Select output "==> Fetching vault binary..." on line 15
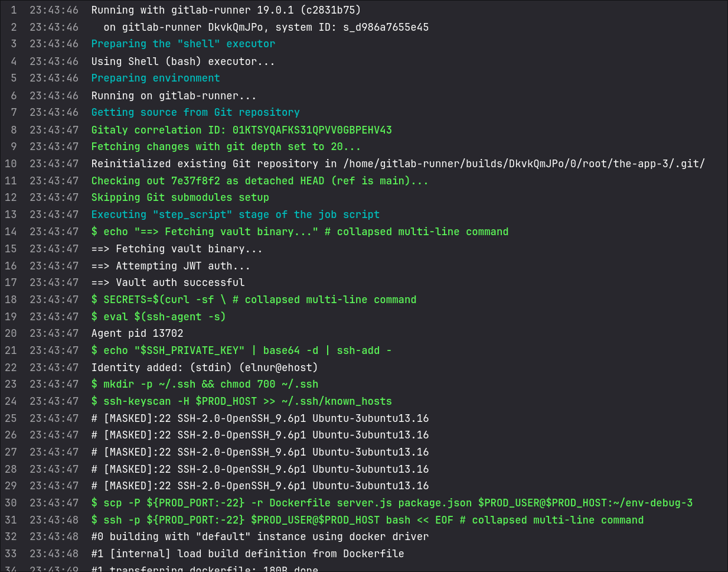728x572 pixels. coord(177,249)
